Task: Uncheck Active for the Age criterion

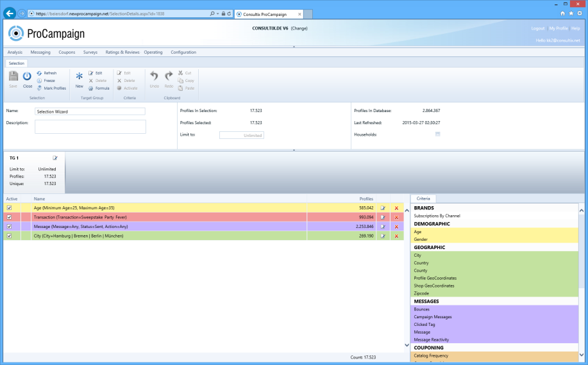Action: tap(9, 208)
